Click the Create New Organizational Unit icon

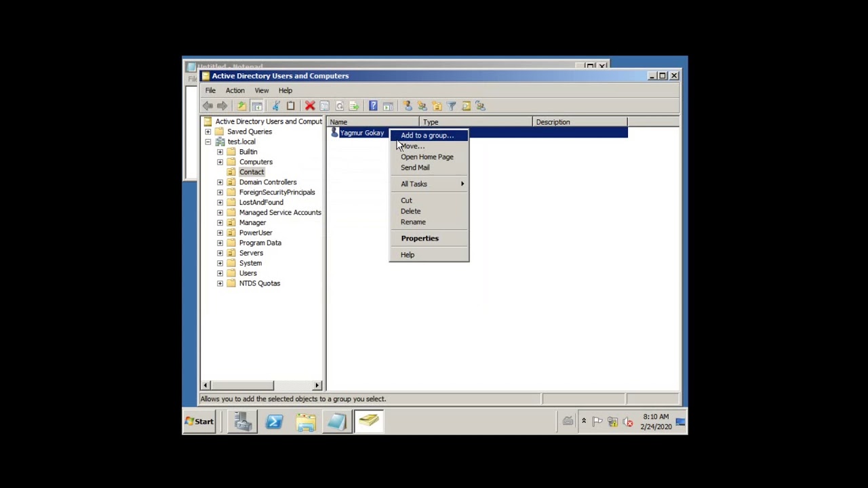[437, 106]
